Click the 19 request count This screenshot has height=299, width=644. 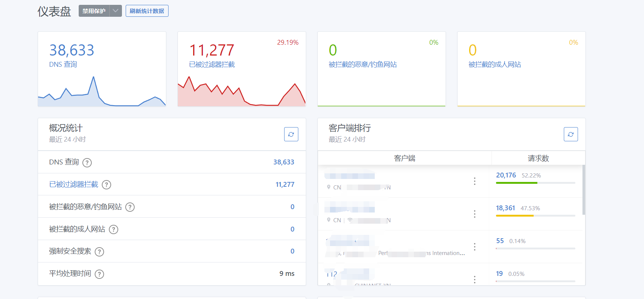pyautogui.click(x=499, y=274)
